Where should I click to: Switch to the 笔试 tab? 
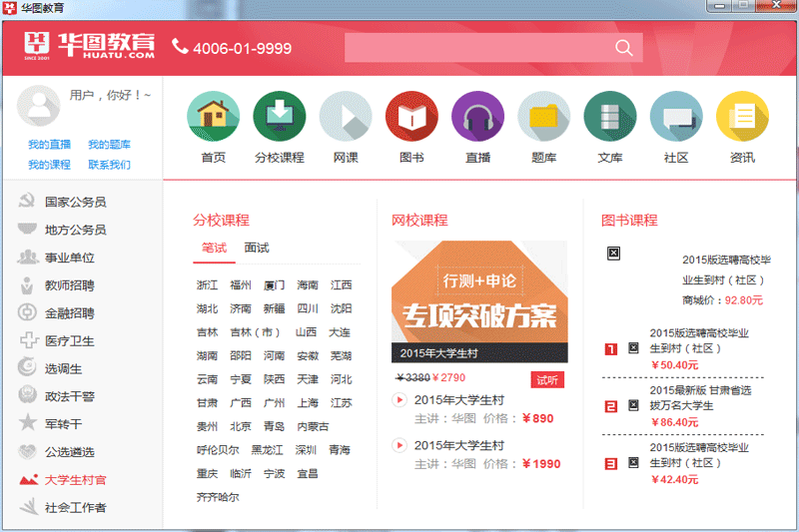[x=214, y=248]
